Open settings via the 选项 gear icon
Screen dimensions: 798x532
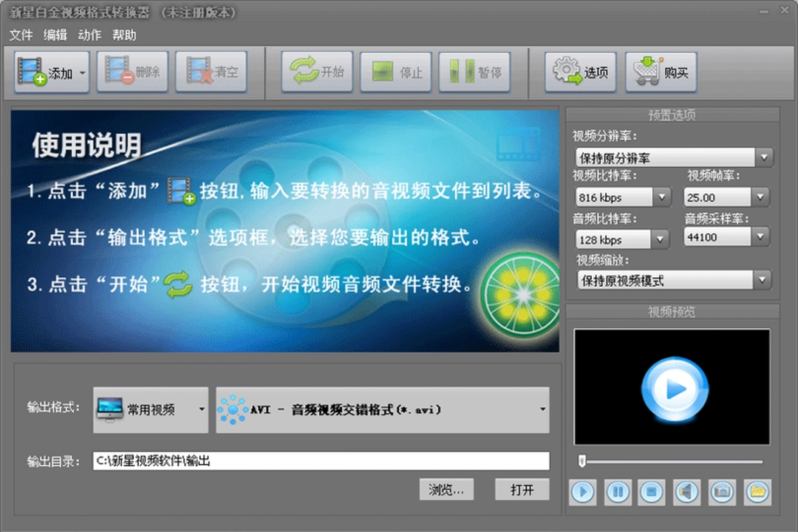(580, 72)
